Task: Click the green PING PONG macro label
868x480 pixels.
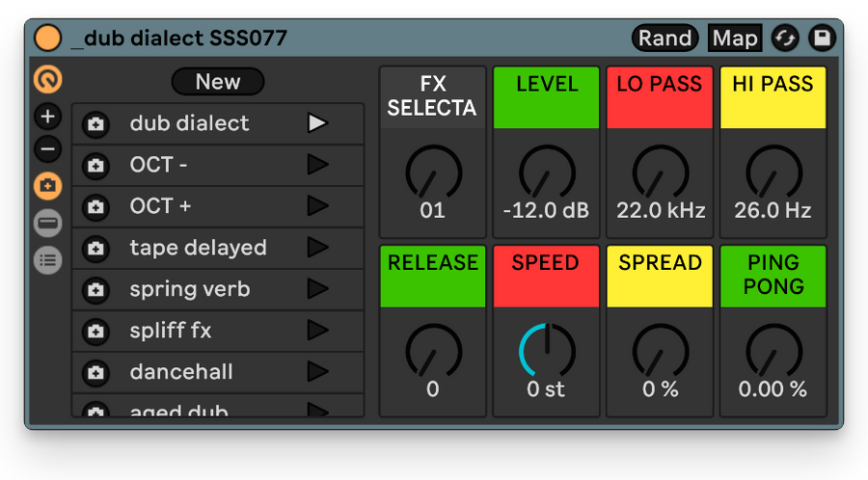Action: (x=773, y=277)
